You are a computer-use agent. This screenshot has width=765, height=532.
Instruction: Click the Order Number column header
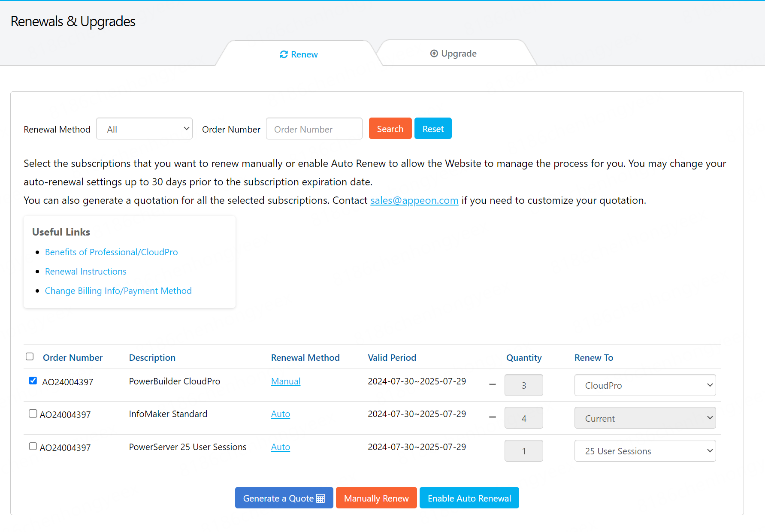(73, 358)
